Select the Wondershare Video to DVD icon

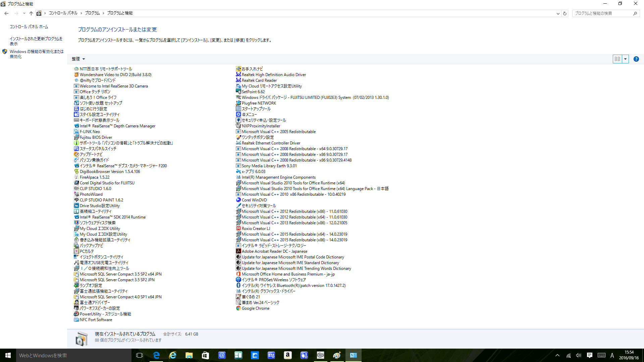pos(76,75)
